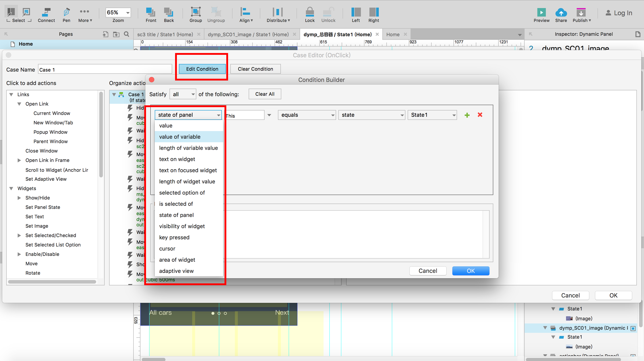Click the Lock icon
Viewport: 644px width, 361px height.
click(x=309, y=12)
